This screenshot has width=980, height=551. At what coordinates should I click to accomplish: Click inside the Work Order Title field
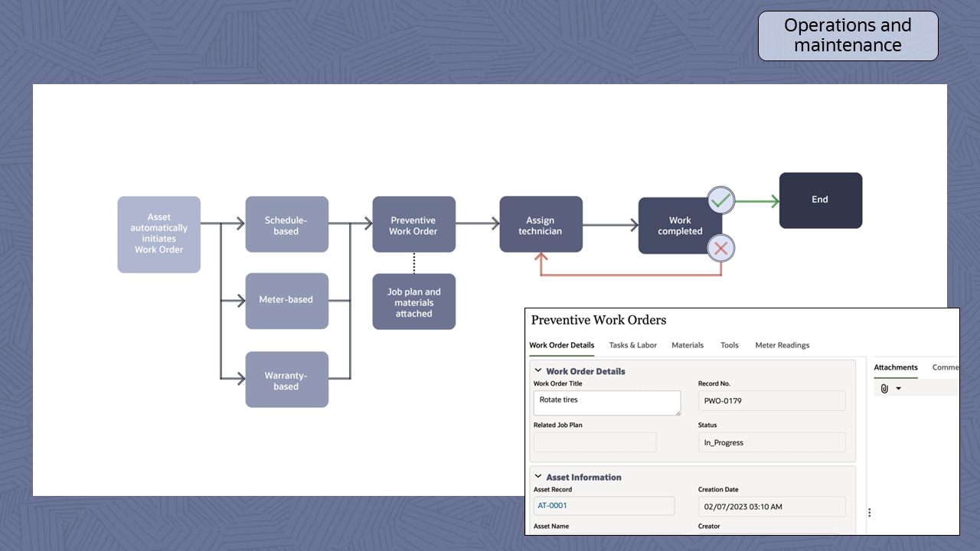pos(606,403)
